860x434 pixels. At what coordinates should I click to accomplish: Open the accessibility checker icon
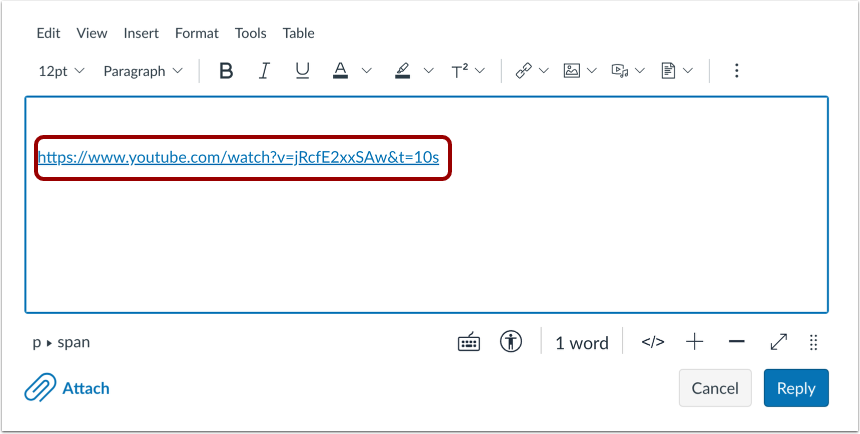511,342
